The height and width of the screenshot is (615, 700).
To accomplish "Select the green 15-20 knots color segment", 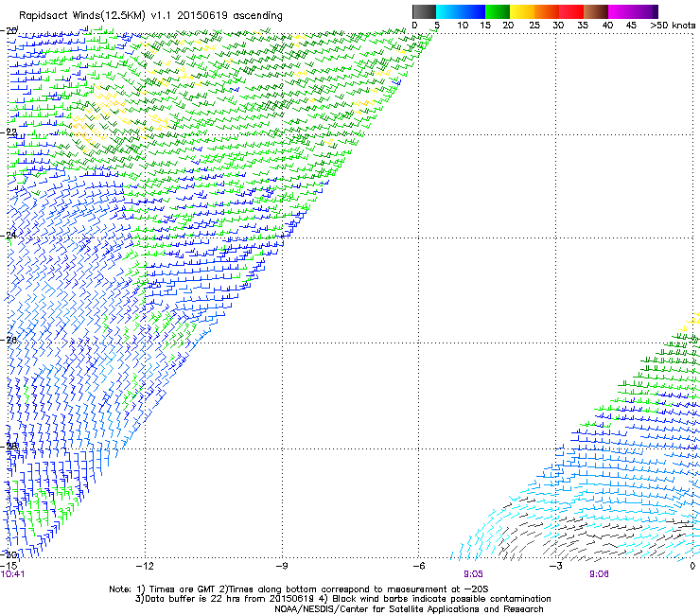I will point(498,11).
